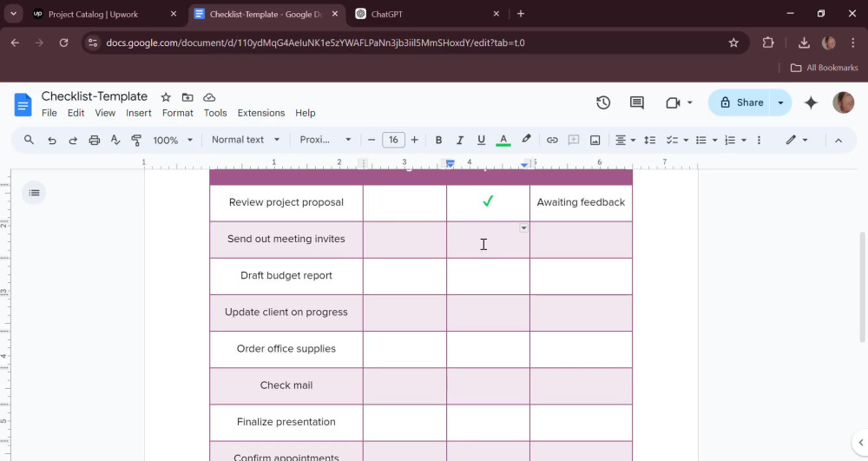Open the Tools menu

[x=215, y=113]
